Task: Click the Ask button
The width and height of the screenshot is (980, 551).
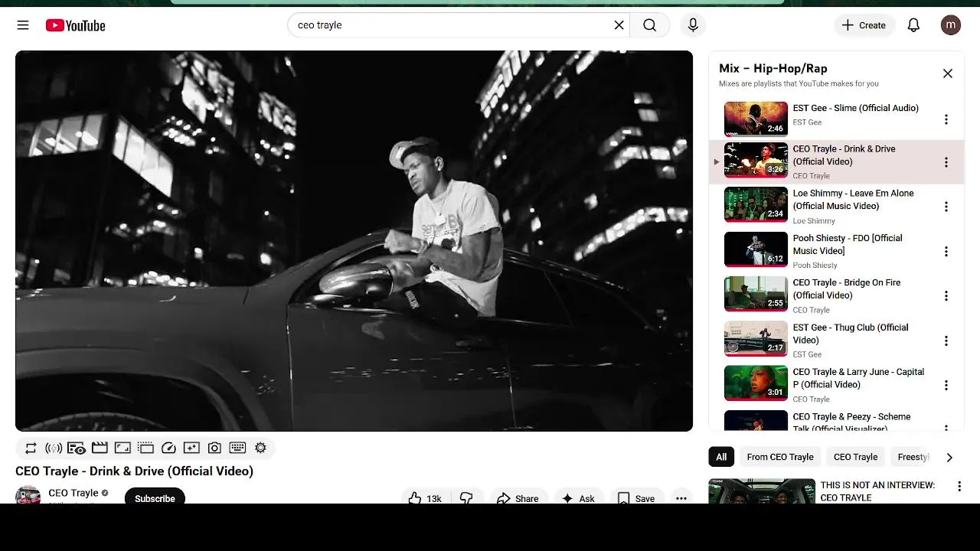Action: tap(579, 497)
